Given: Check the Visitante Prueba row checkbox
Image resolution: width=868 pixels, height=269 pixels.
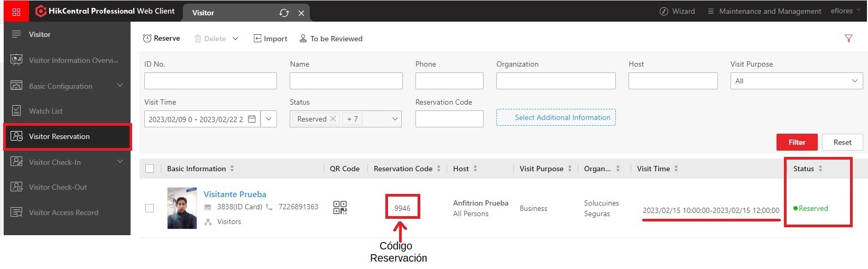Looking at the screenshot, I should [150, 208].
